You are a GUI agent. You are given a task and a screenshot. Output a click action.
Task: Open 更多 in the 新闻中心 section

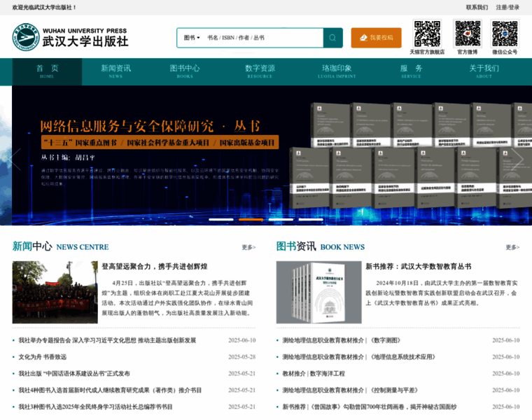pyautogui.click(x=248, y=247)
